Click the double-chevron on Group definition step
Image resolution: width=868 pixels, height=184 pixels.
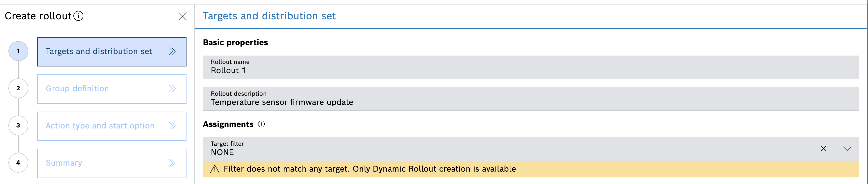(x=172, y=89)
